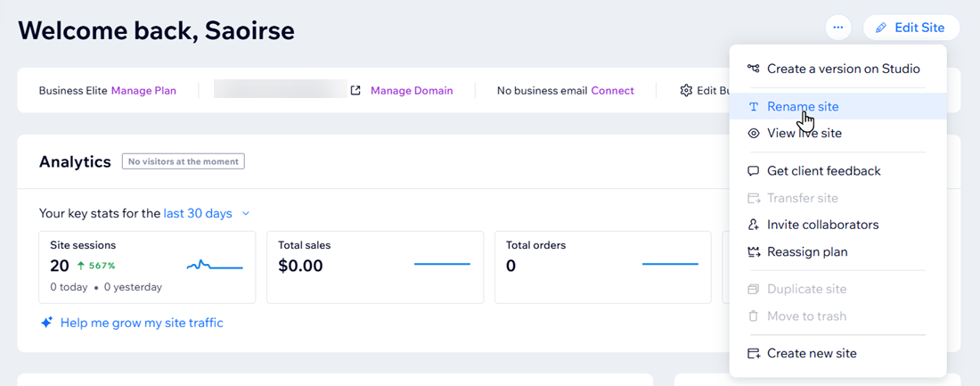Click the icon beside Create new site

(x=754, y=354)
